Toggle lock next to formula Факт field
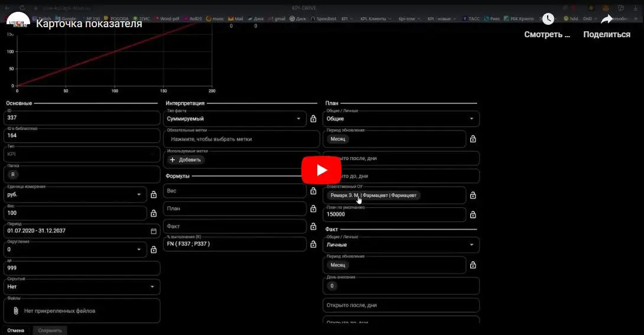 point(313,226)
